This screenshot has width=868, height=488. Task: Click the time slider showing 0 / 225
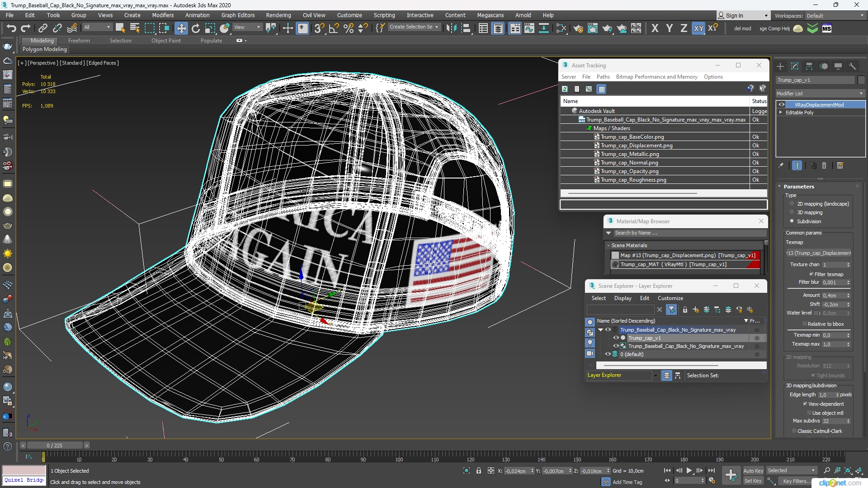55,446
